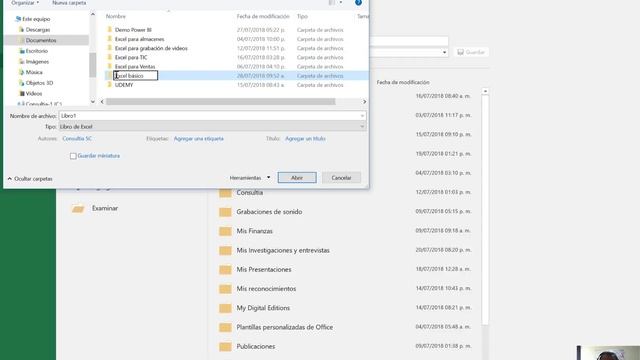Select Documentos in the navigation tree
This screenshot has height=360, width=640.
41,40
